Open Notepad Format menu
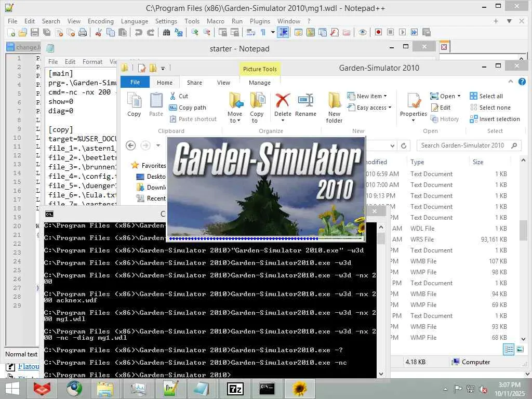This screenshot has width=532, height=399. 92,62
